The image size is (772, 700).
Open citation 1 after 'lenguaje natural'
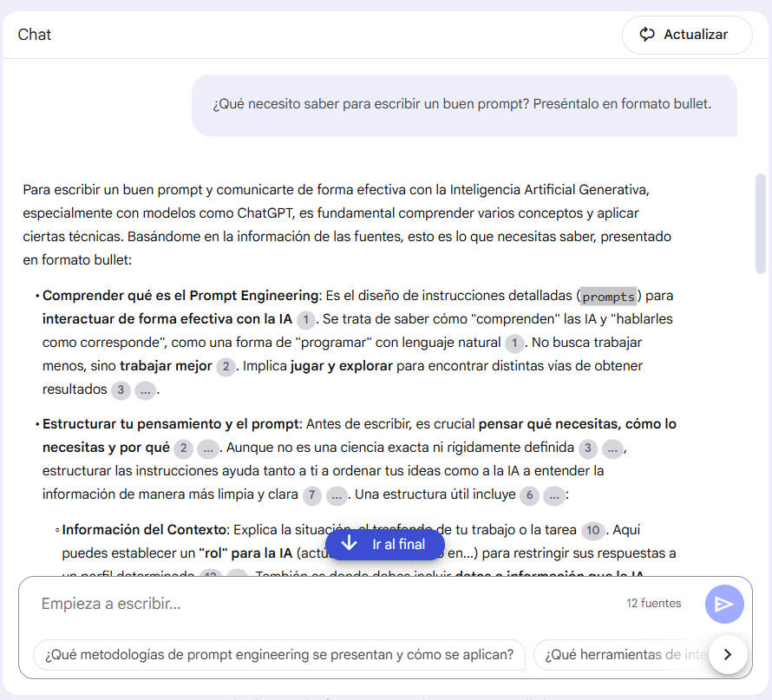[x=514, y=343]
